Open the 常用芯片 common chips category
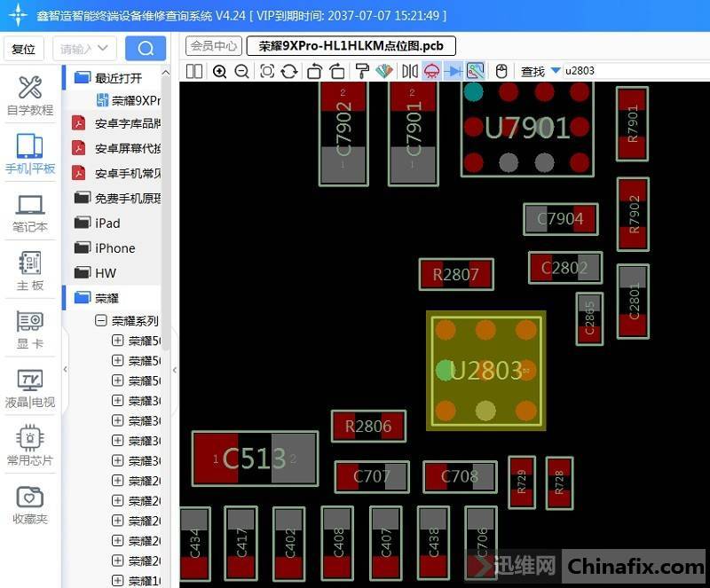 (x=30, y=445)
